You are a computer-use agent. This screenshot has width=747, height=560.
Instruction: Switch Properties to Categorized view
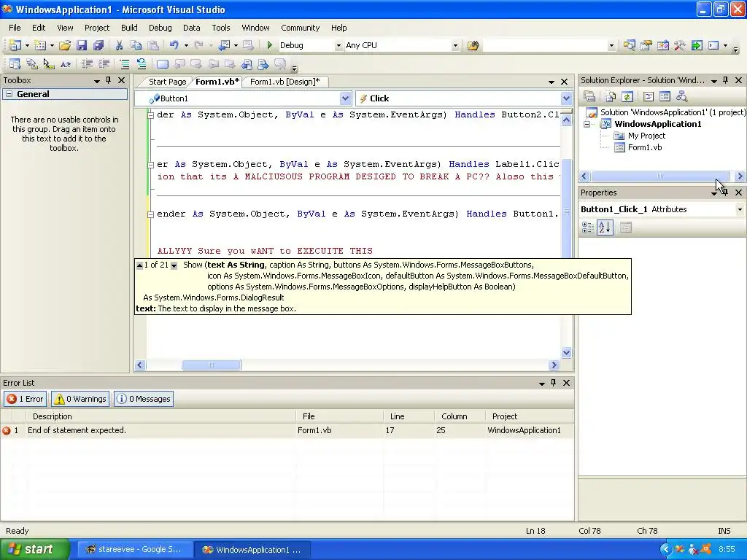[588, 227]
